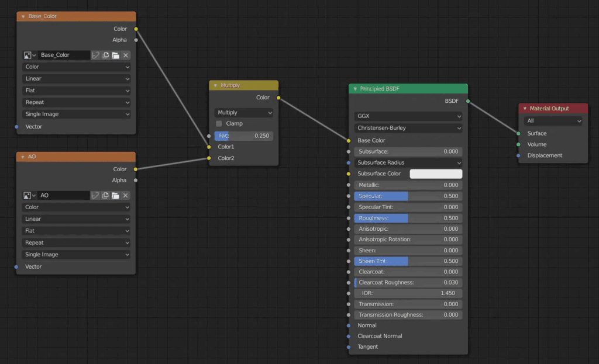This screenshot has height=364, width=599.
Task: Open GGX distribution dropdown
Action: pyautogui.click(x=408, y=116)
